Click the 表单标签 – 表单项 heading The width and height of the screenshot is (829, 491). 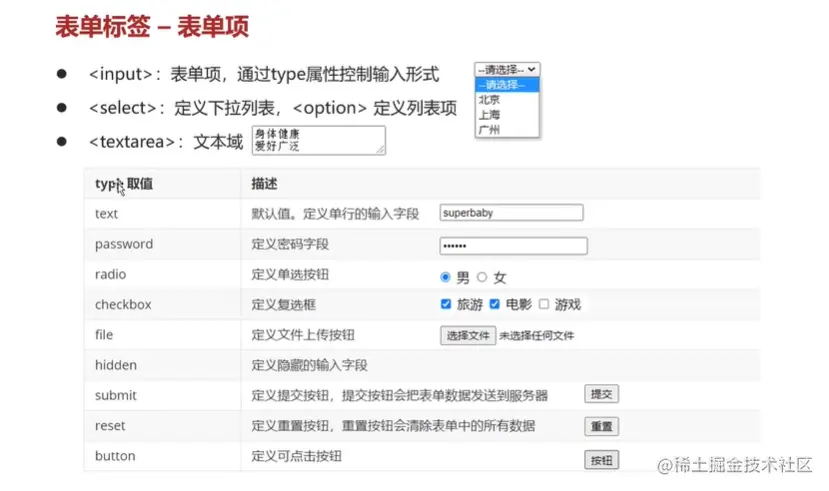[152, 26]
